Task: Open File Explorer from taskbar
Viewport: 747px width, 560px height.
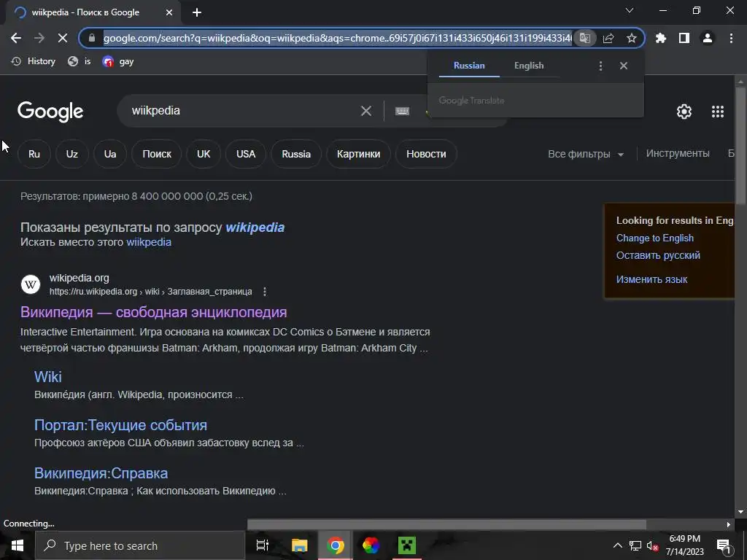Action: point(299,545)
